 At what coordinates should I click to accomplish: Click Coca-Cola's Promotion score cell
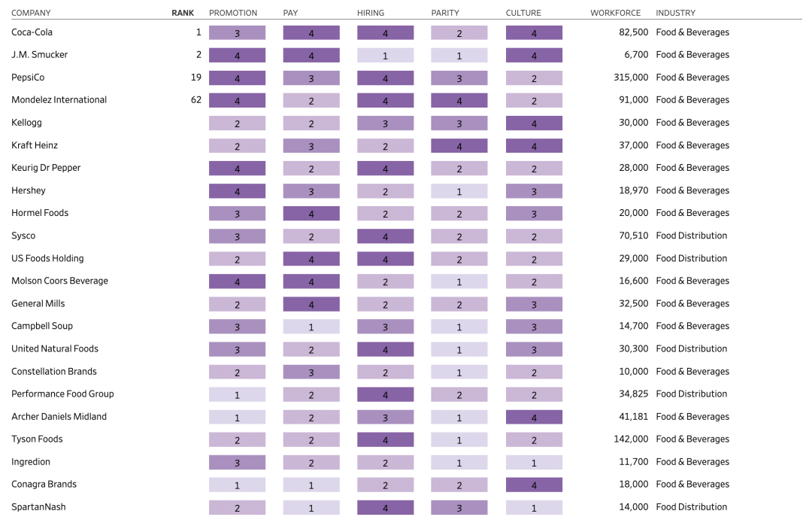237,33
